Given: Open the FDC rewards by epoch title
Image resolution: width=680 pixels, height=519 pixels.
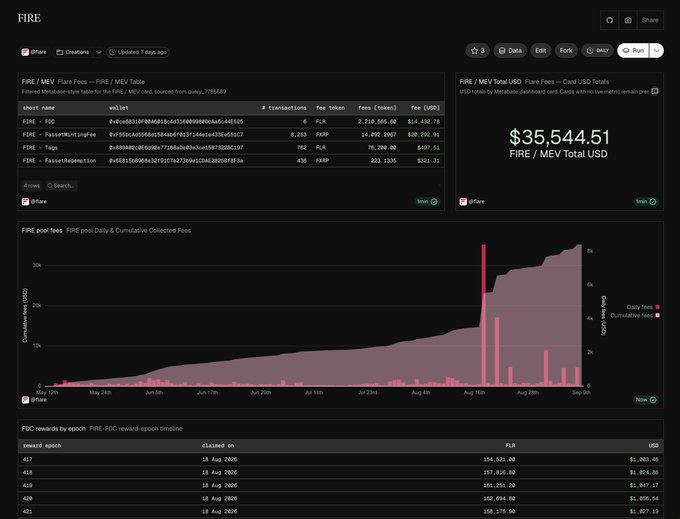Looking at the screenshot, I should [54, 429].
